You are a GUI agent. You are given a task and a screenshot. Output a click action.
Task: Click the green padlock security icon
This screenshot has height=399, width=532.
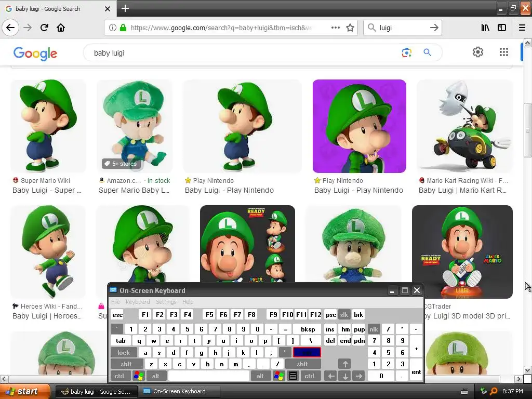(x=123, y=28)
